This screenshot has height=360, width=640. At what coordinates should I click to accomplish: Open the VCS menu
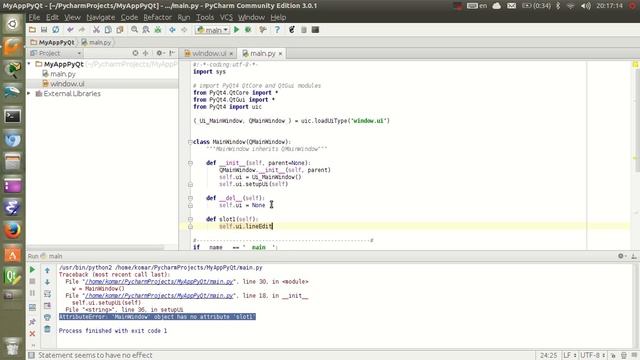tap(226, 17)
